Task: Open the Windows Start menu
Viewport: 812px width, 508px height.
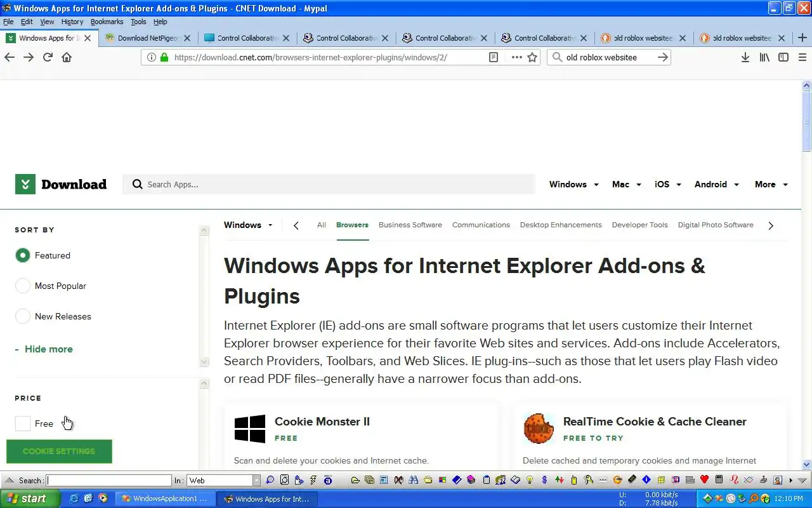Action: point(30,498)
